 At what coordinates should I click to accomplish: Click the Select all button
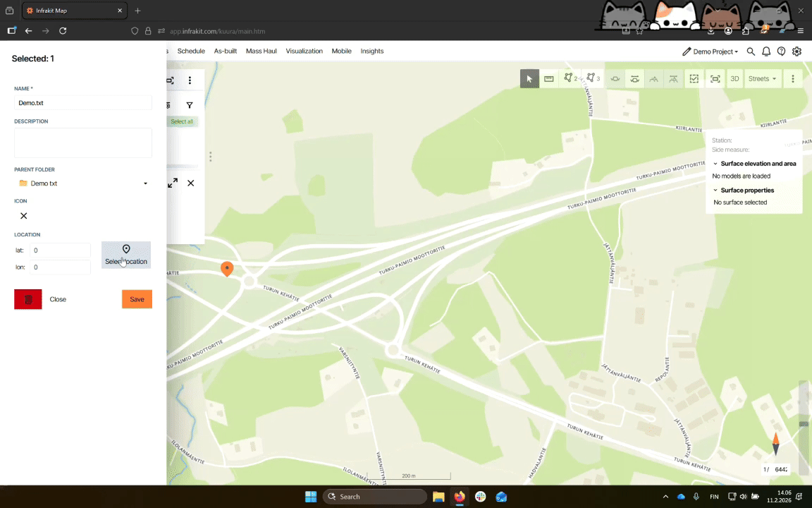(x=182, y=121)
